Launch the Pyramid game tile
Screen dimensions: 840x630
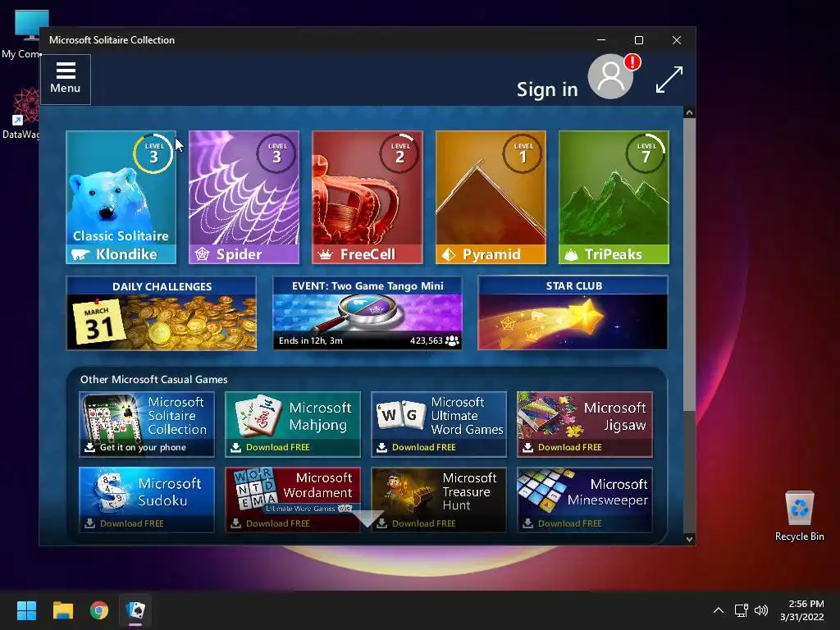[x=491, y=197]
